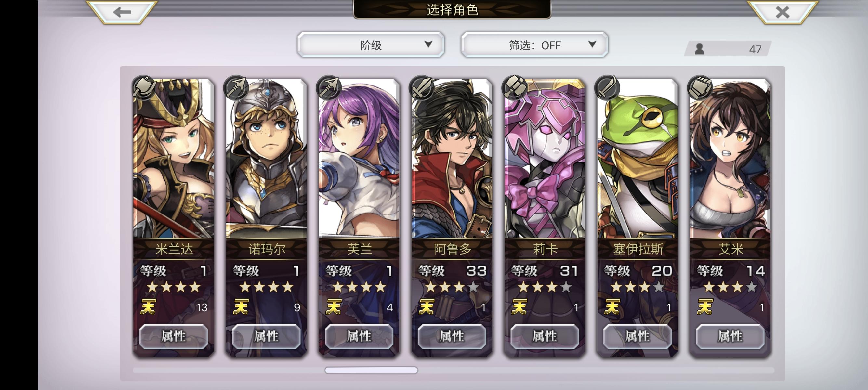Select the 诺玛尔 knight portrait
Viewport: 868px width, 390px height.
(x=266, y=158)
